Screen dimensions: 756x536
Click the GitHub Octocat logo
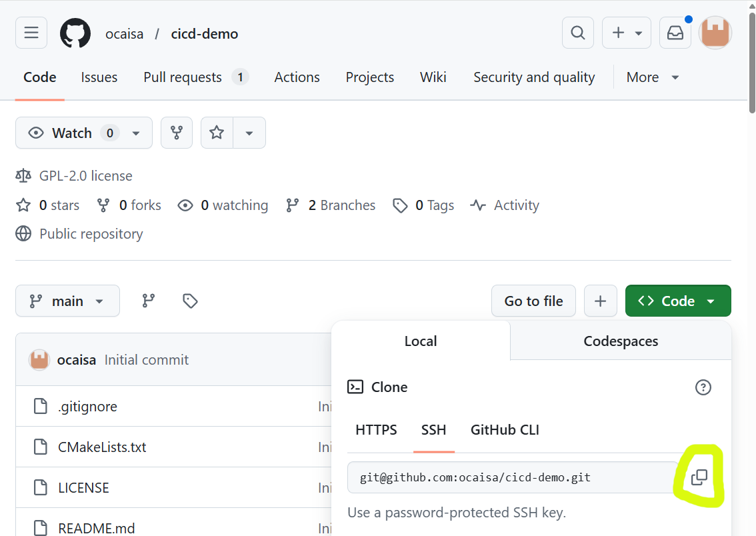pyautogui.click(x=75, y=33)
